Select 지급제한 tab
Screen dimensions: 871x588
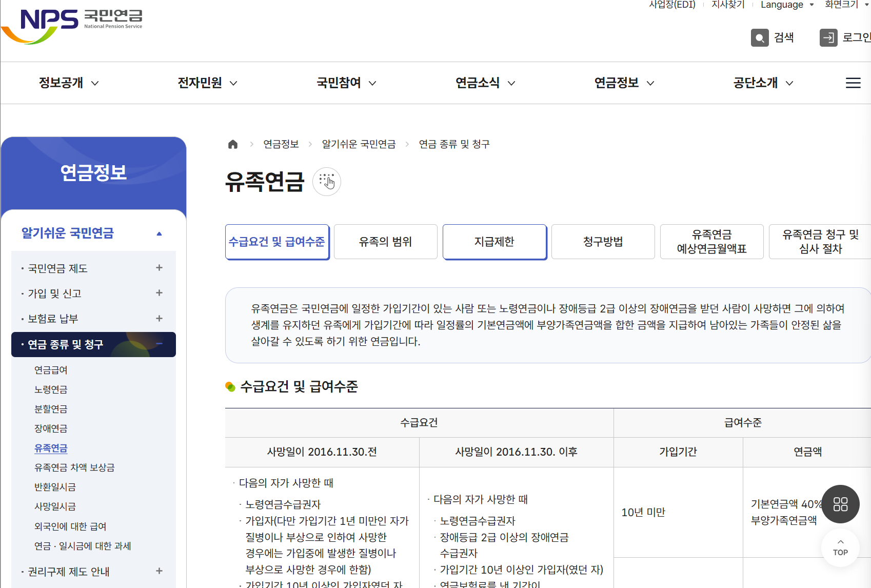[x=494, y=242]
